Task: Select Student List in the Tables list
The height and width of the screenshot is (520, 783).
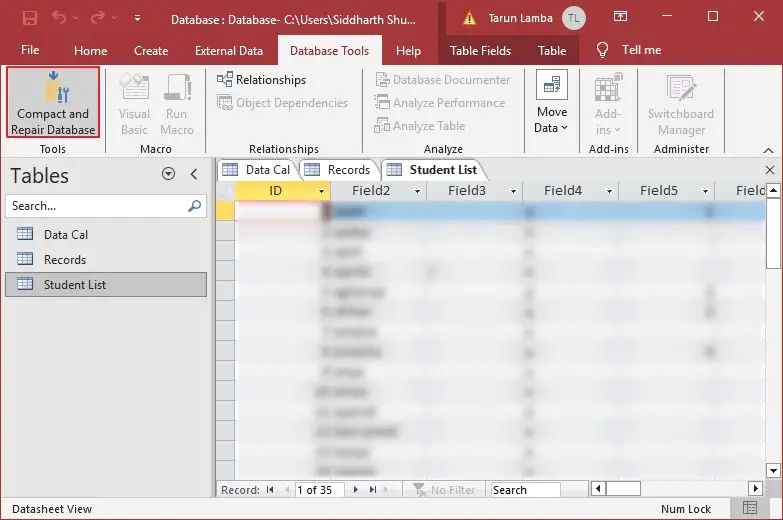Action: click(106, 284)
